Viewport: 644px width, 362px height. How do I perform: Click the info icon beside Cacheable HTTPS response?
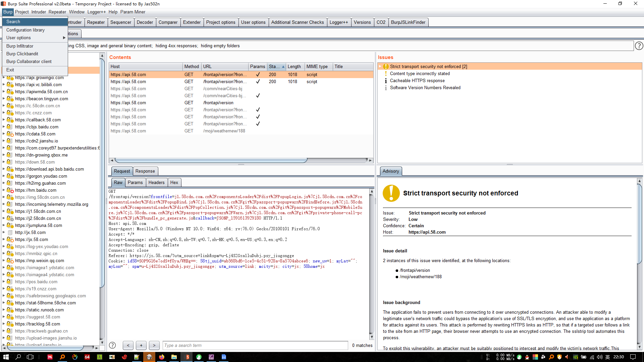386,81
